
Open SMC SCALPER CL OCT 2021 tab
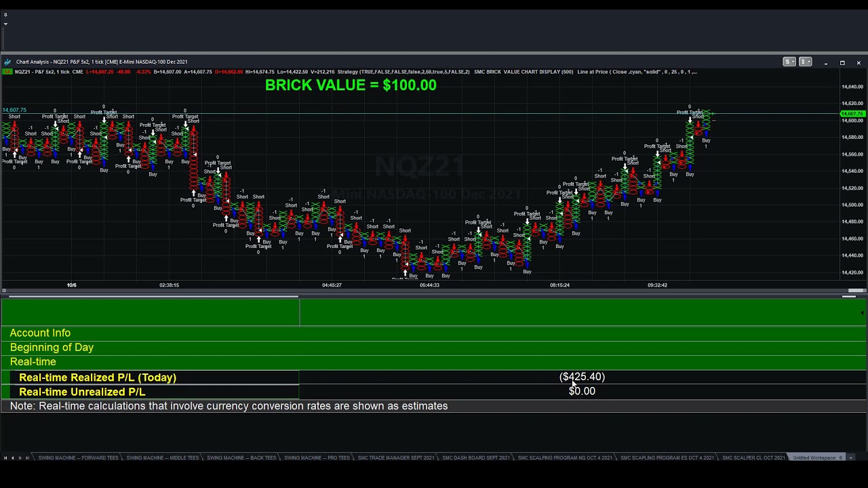coord(753,457)
